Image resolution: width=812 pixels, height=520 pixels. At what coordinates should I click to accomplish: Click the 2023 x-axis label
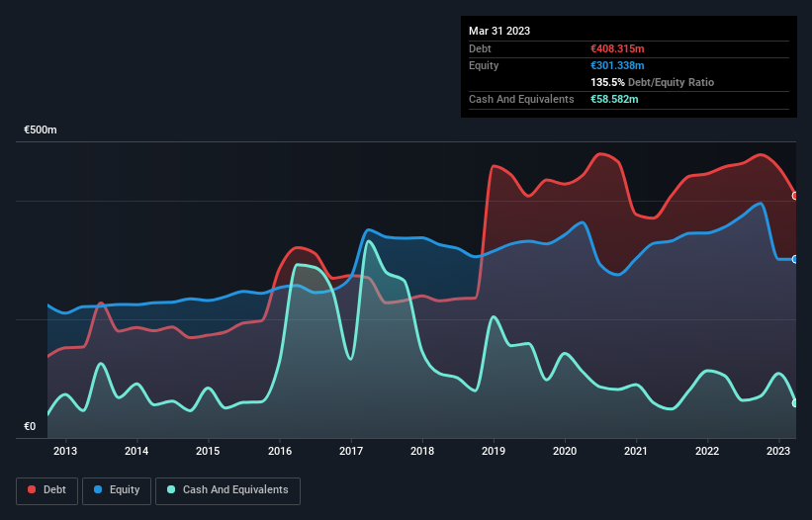click(778, 451)
